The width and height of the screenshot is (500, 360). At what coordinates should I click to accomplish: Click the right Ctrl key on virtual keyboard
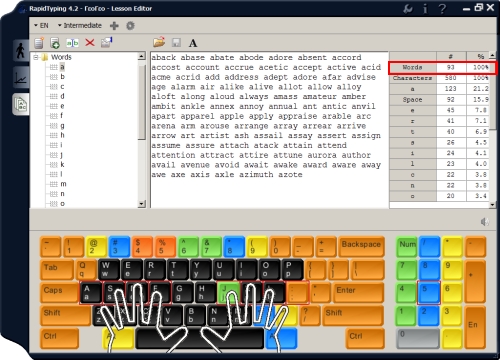(365, 338)
